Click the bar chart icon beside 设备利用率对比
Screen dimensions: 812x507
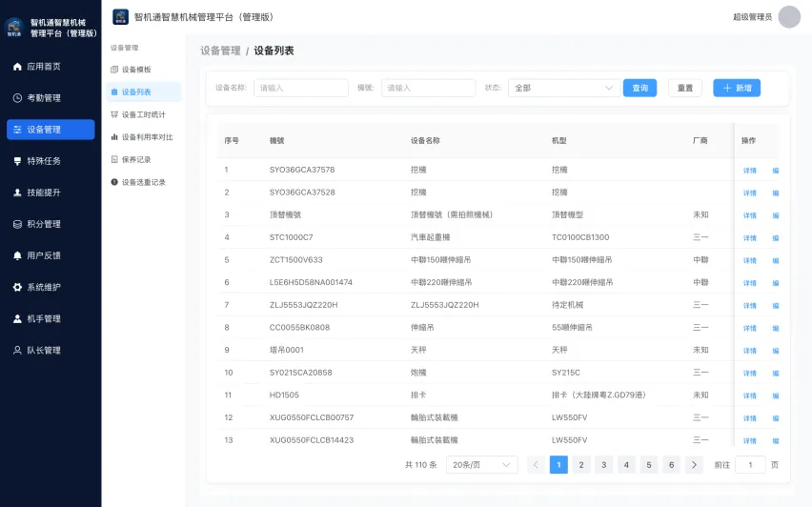click(114, 136)
